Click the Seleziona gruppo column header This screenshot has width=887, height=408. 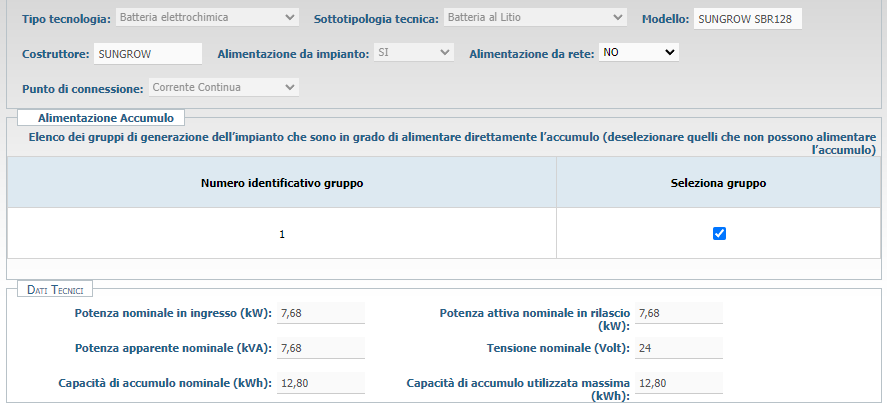coord(719,183)
